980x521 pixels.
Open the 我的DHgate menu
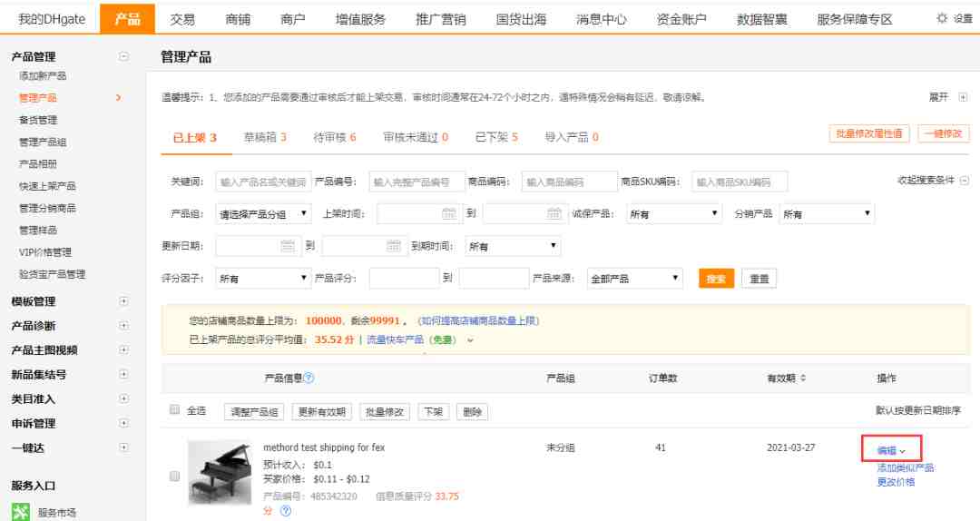point(51,19)
